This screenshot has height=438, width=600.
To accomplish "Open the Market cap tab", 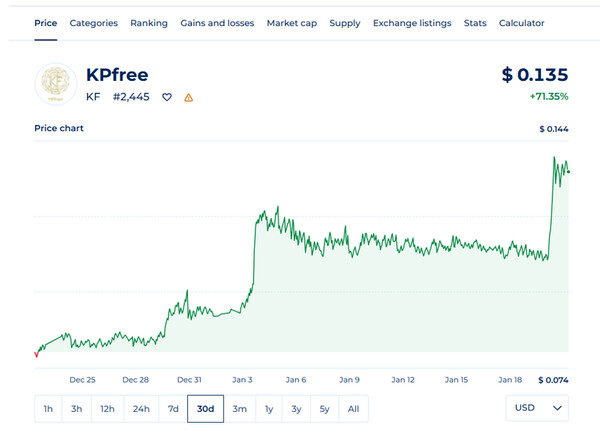I will click(291, 23).
